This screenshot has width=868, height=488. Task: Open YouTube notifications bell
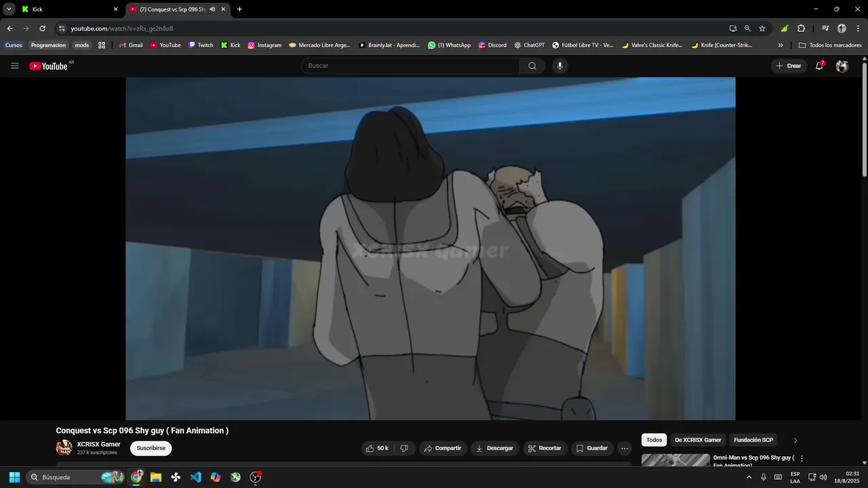pyautogui.click(x=820, y=66)
